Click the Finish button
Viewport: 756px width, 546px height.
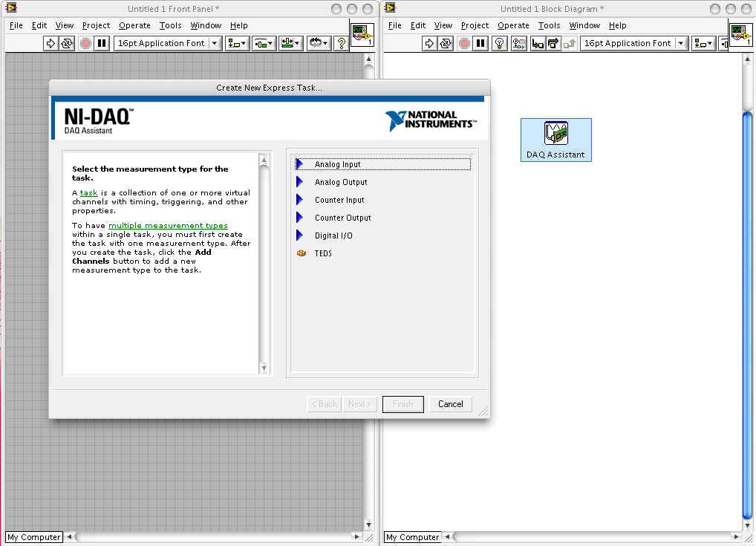[403, 404]
